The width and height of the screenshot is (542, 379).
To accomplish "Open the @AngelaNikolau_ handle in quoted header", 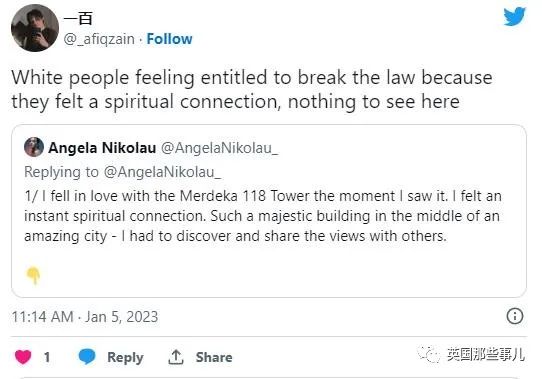I will coord(219,148).
